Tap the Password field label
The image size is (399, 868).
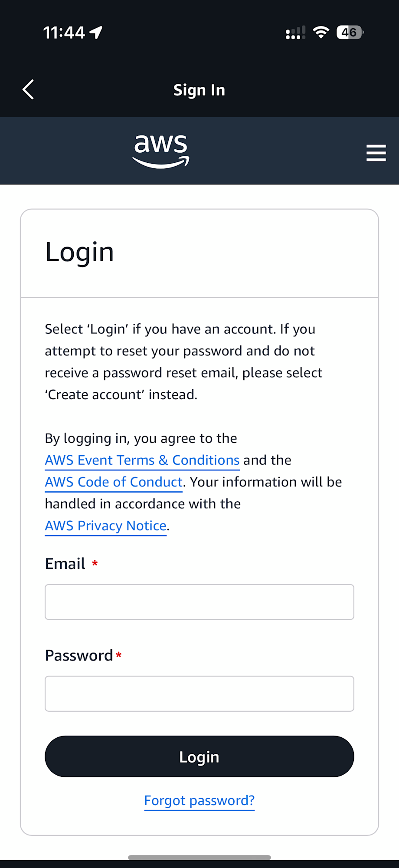pos(79,655)
